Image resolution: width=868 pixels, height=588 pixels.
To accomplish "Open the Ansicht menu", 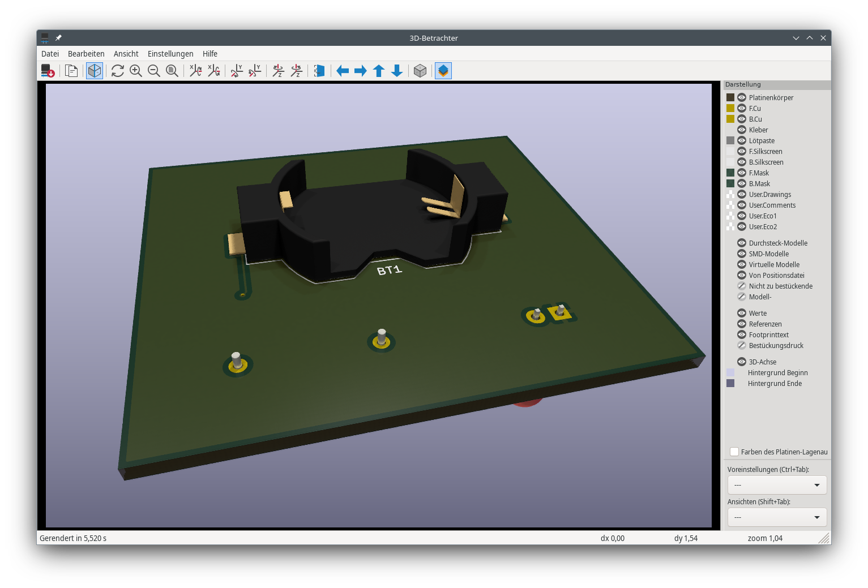I will click(x=126, y=54).
